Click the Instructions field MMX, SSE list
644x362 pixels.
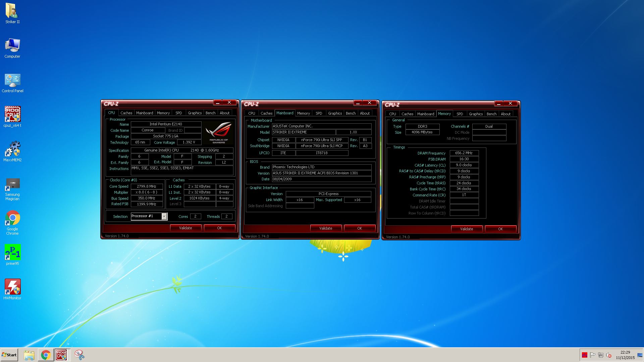tap(182, 170)
